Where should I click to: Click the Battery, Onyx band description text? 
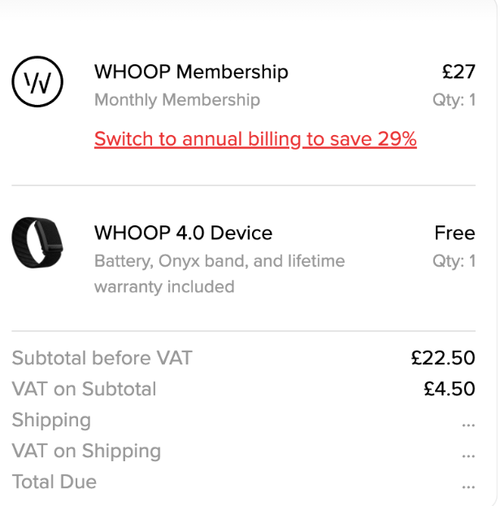(x=220, y=261)
